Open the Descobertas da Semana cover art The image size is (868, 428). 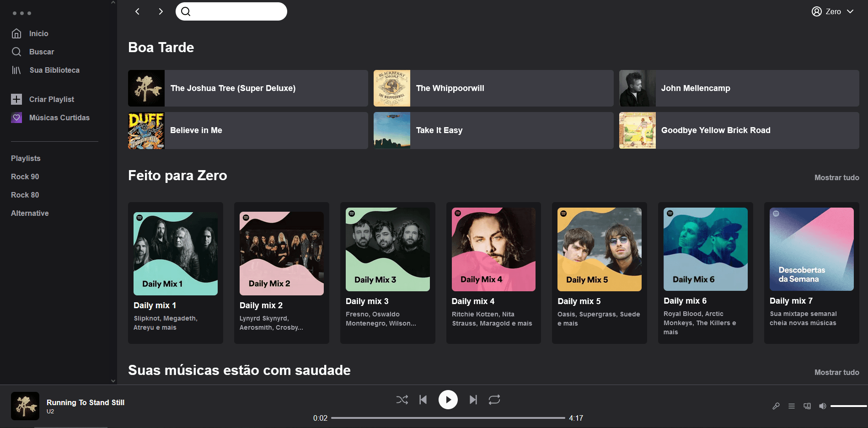[812, 249]
